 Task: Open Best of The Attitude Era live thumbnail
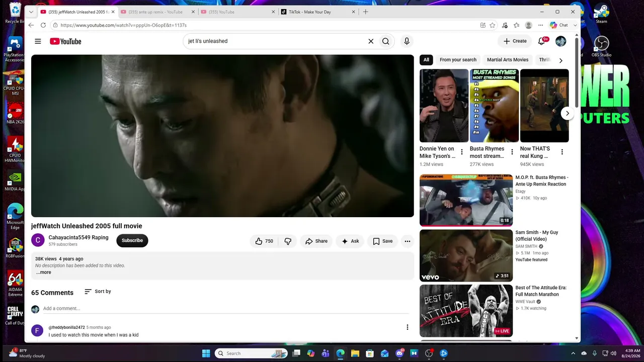click(466, 311)
